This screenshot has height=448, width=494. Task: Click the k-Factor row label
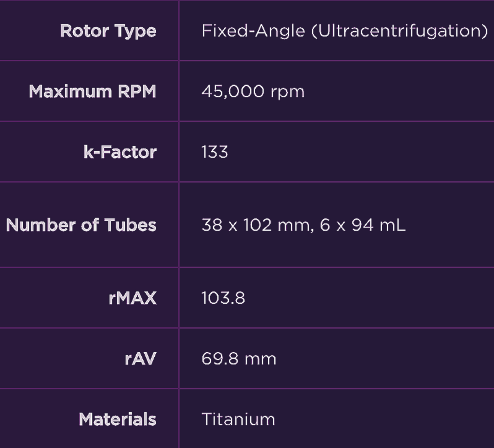point(120,152)
